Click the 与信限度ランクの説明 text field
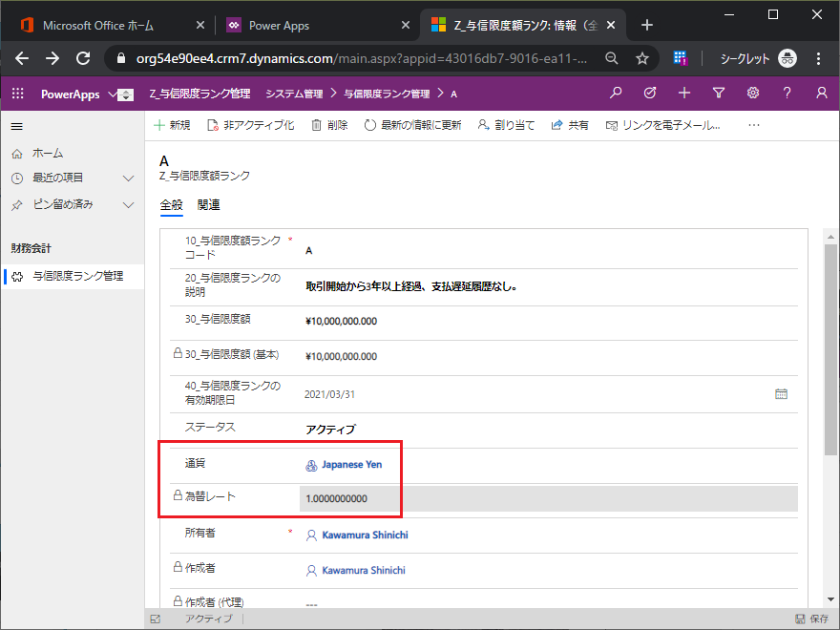The image size is (840, 630). pyautogui.click(x=549, y=286)
